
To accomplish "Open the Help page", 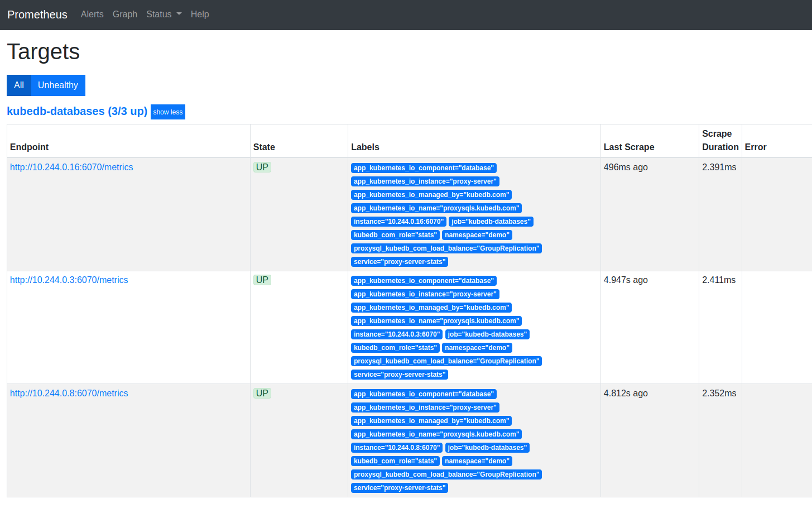I will pyautogui.click(x=200, y=15).
